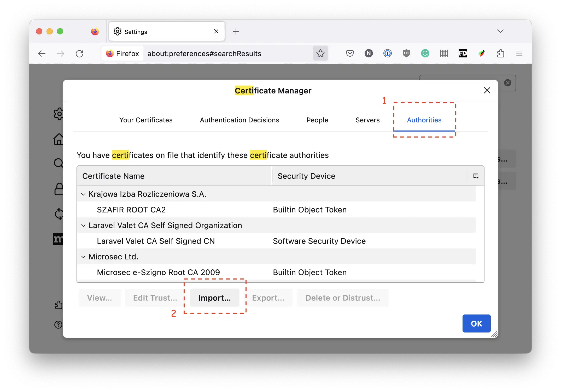Click the Import... button

[214, 298]
